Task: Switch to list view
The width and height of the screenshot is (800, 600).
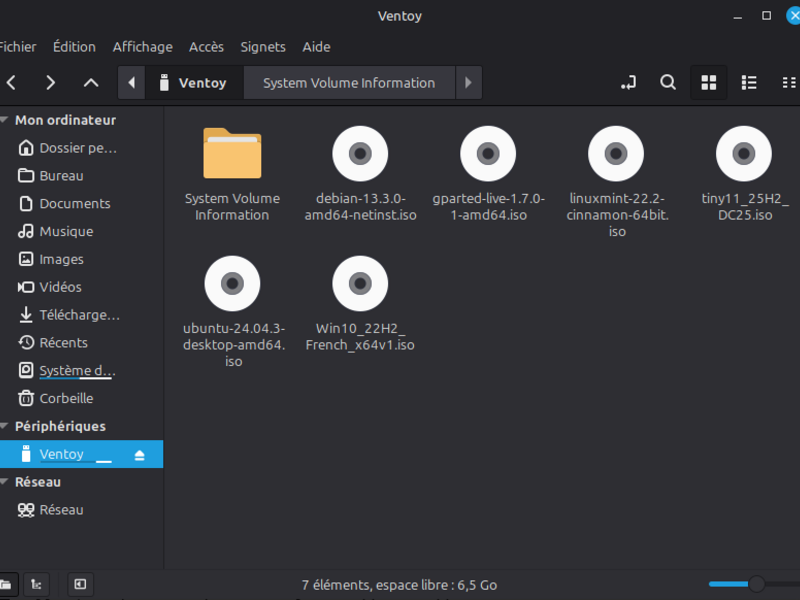Action: 749,83
